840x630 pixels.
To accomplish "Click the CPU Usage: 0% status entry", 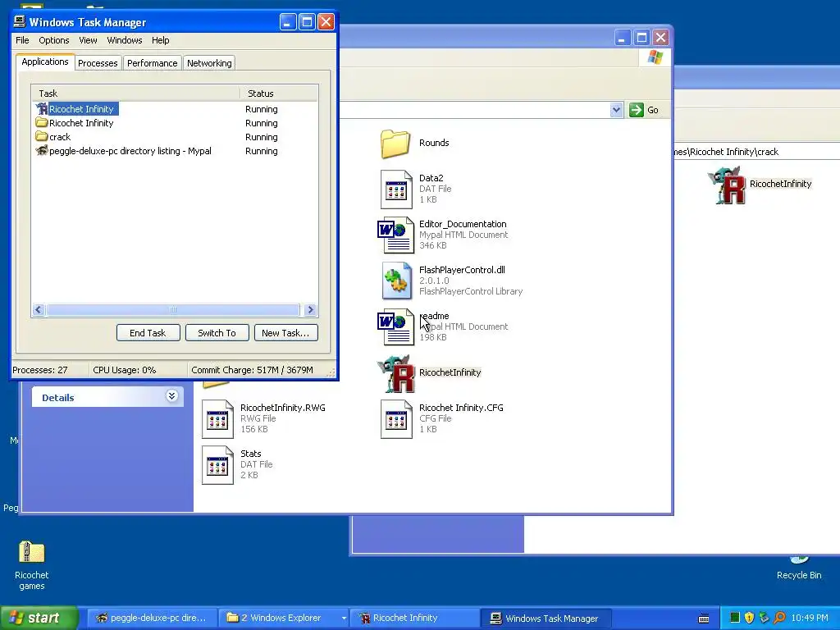I will [125, 370].
